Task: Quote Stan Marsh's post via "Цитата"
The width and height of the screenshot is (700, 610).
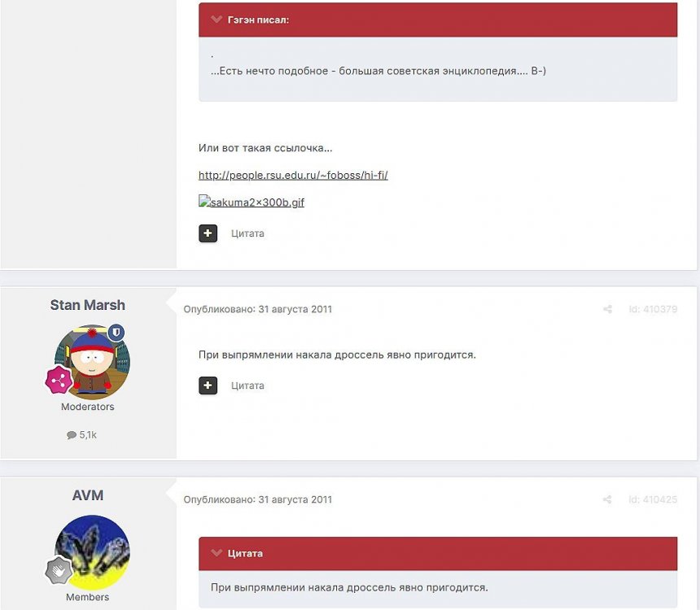Action: tap(247, 386)
